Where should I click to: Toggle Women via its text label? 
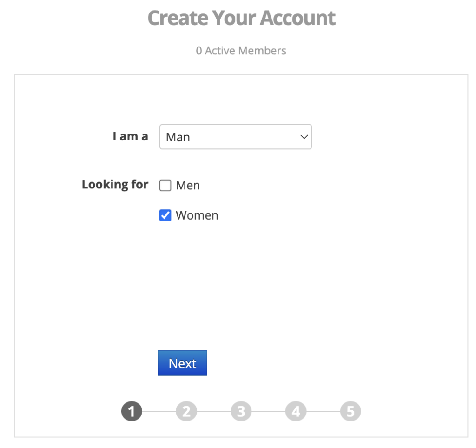(x=197, y=215)
